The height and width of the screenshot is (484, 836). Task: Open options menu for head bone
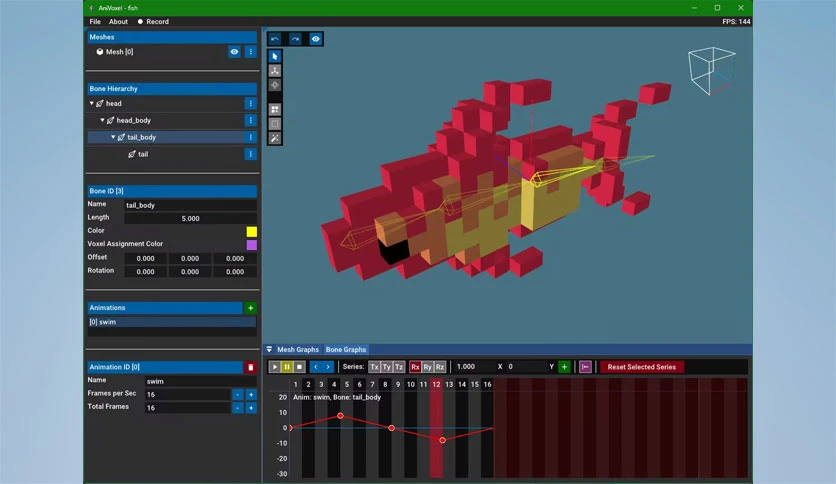click(x=251, y=103)
